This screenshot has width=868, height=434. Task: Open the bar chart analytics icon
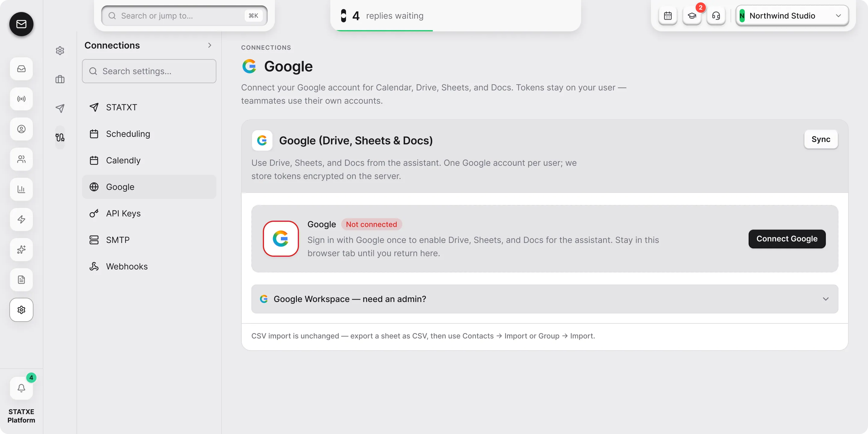(x=21, y=189)
